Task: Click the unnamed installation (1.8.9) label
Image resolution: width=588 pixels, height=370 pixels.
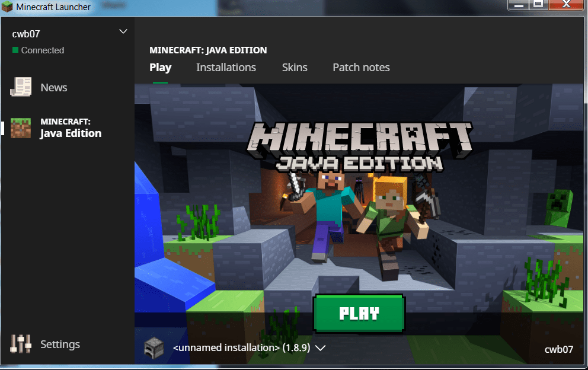Action: click(241, 348)
